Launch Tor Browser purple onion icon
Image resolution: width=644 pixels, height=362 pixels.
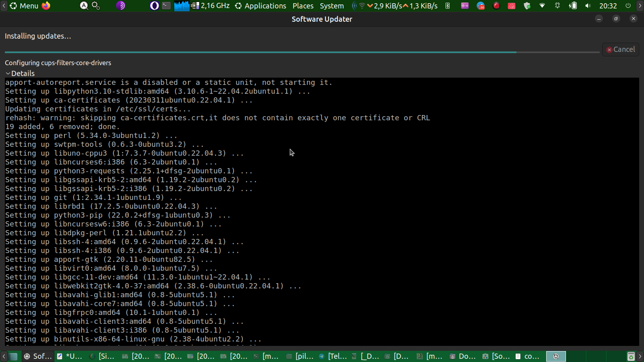(x=121, y=6)
